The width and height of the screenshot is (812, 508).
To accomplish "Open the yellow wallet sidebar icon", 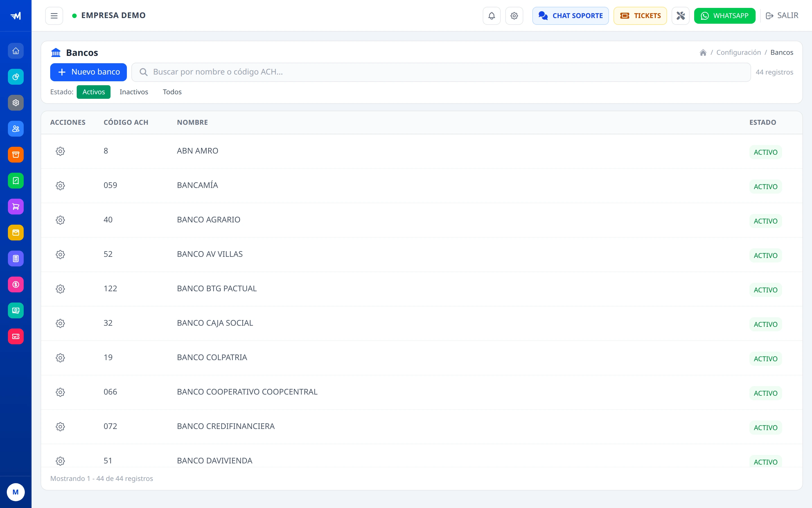I will [16, 233].
